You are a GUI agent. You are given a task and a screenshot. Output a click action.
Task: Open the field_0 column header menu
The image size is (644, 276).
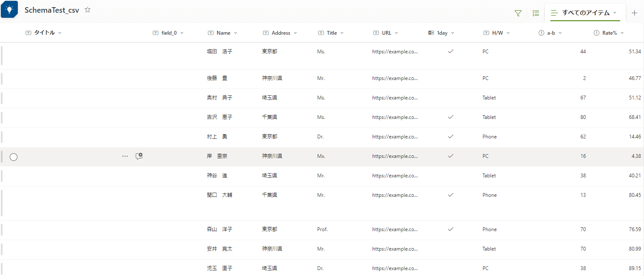coord(168,33)
